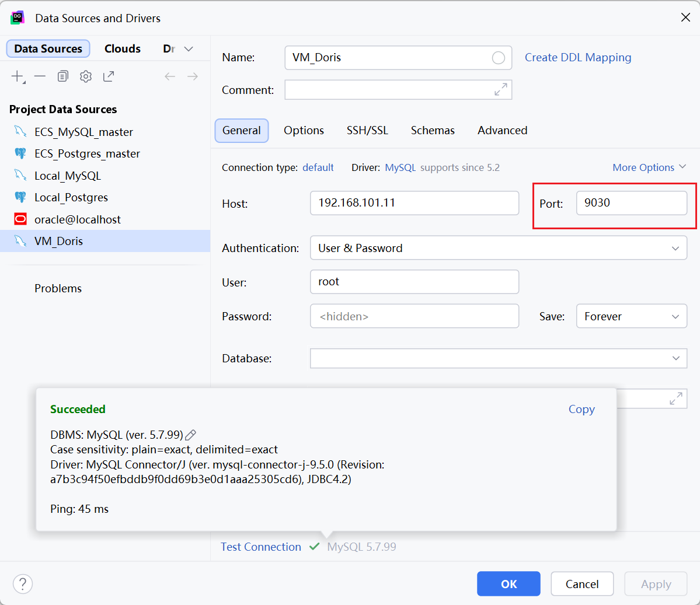Screen dimensions: 700x605
Task: Click the make global export icon
Action: (x=109, y=77)
